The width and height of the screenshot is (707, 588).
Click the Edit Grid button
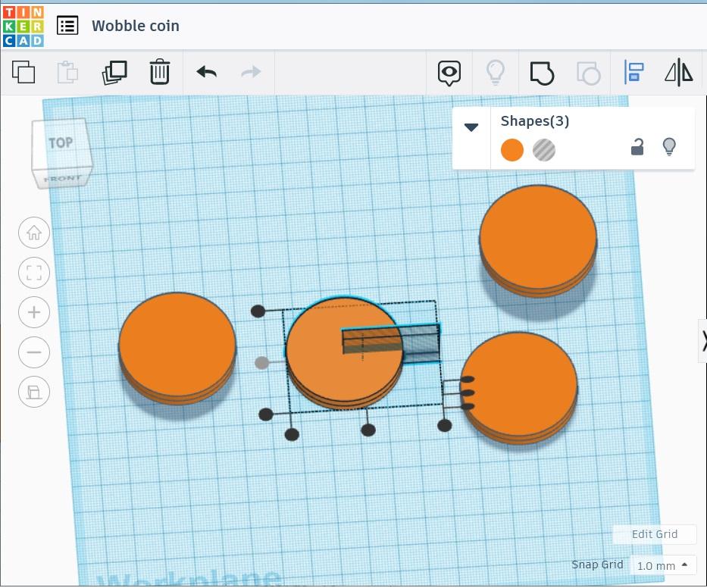click(x=654, y=534)
